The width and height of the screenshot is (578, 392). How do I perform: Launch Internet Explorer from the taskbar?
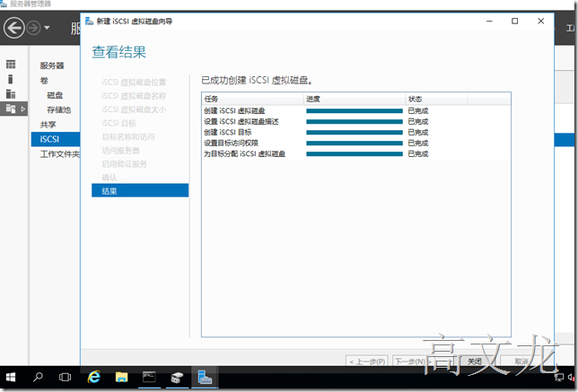coord(93,377)
